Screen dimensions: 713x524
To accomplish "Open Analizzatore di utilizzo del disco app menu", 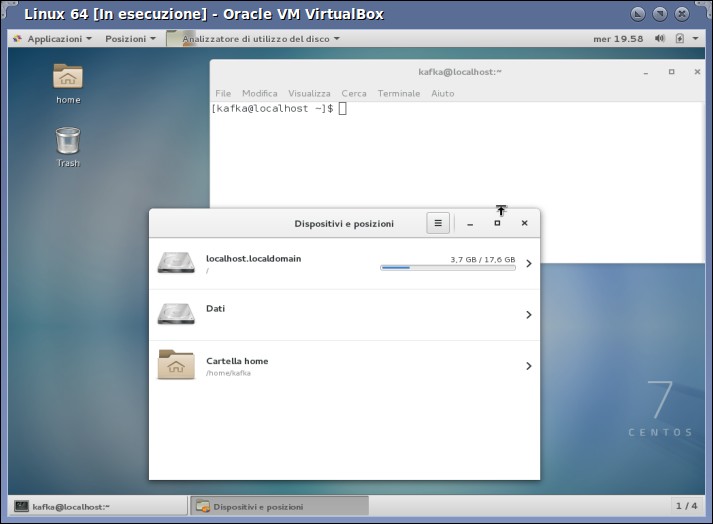I will pos(254,39).
